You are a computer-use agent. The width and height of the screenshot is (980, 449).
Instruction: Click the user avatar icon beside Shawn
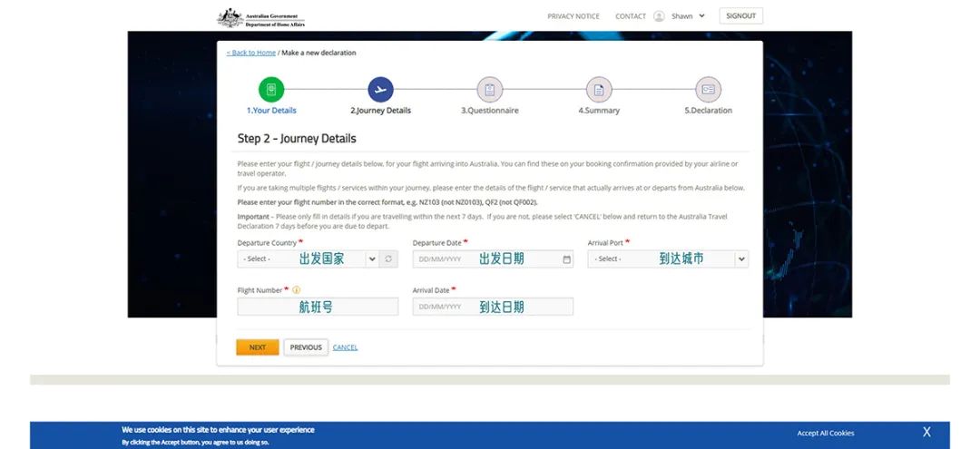click(659, 16)
